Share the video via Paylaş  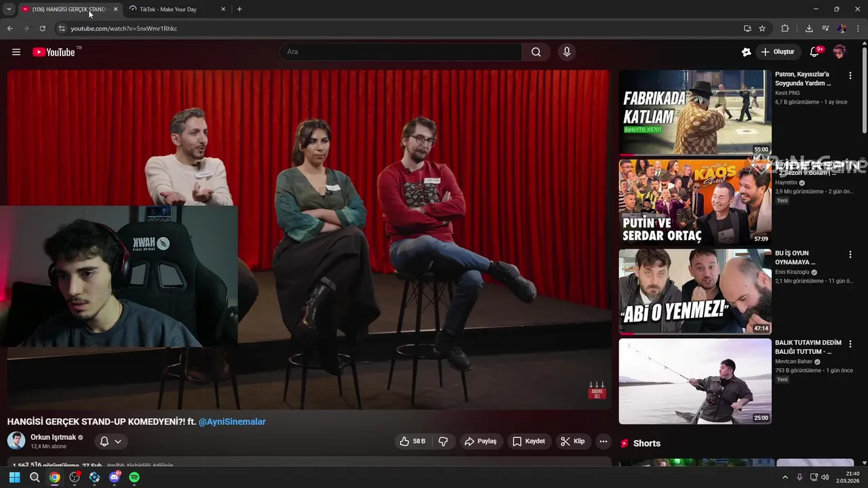[481, 441]
